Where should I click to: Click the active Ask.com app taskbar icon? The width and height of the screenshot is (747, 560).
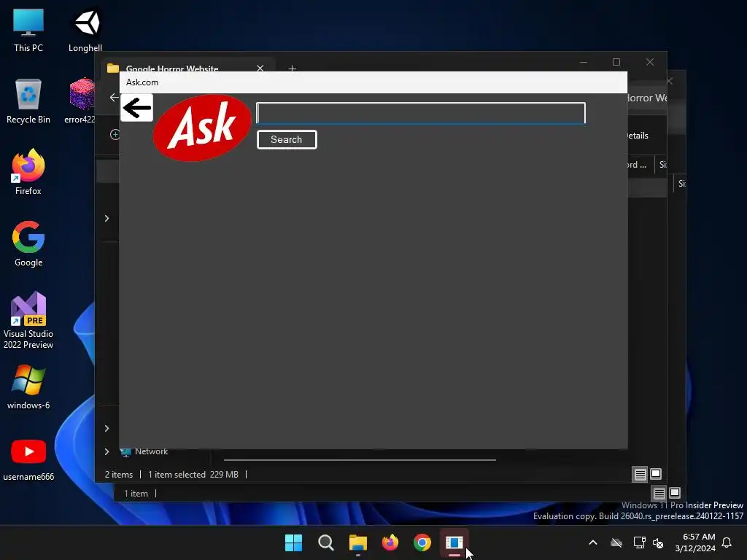pos(454,542)
